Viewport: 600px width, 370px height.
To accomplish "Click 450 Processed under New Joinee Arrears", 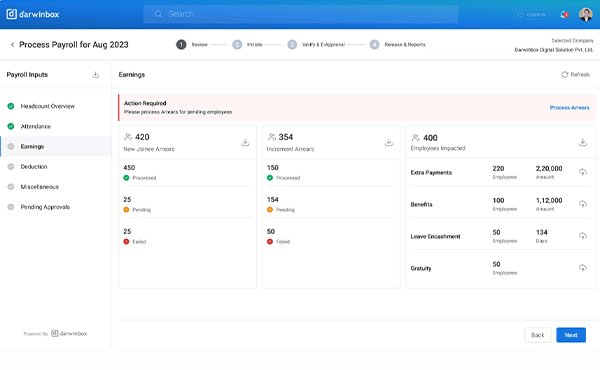I will click(140, 173).
